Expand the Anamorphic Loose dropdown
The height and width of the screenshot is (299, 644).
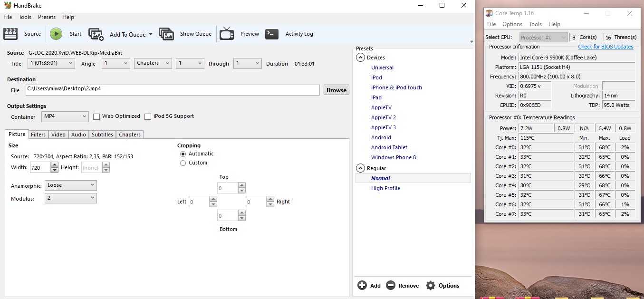(71, 185)
